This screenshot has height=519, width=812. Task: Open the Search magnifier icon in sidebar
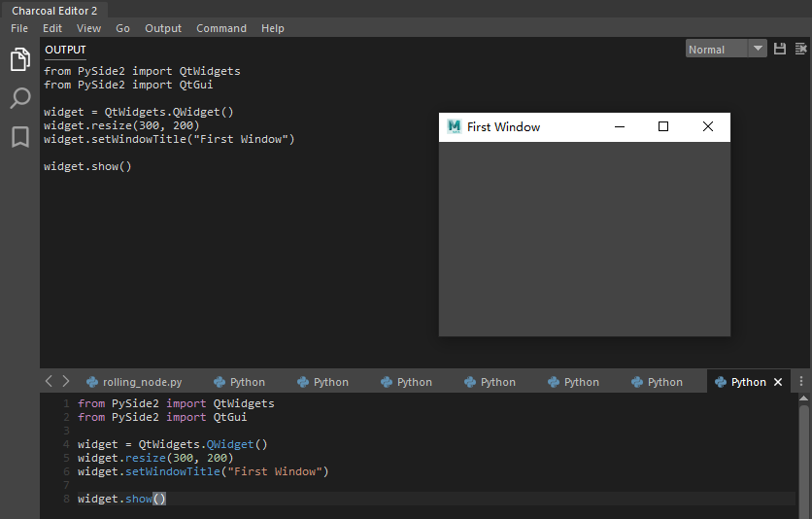click(20, 98)
